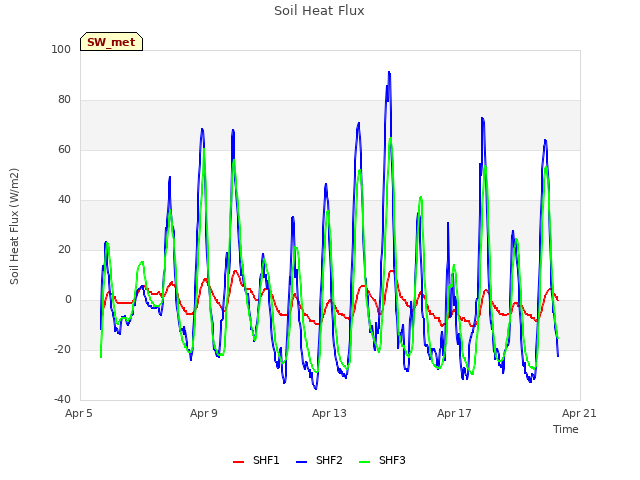Click the 80 y-axis tick label

point(64,100)
